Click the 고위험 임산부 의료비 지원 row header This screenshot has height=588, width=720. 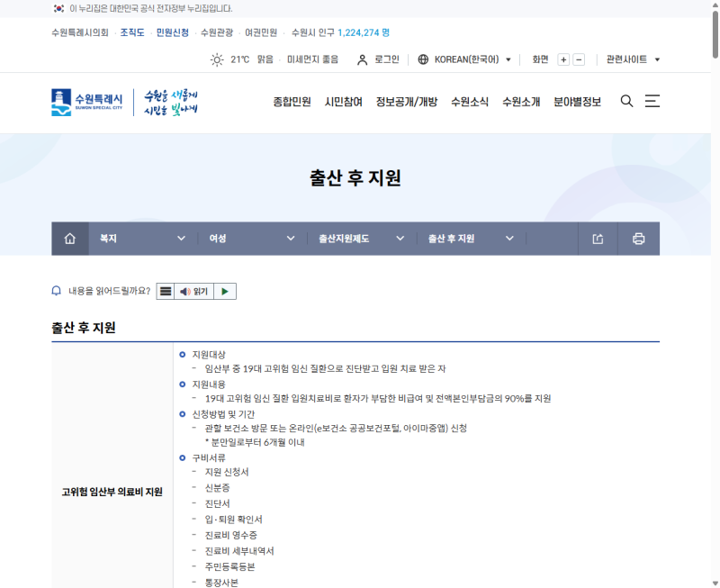112,492
